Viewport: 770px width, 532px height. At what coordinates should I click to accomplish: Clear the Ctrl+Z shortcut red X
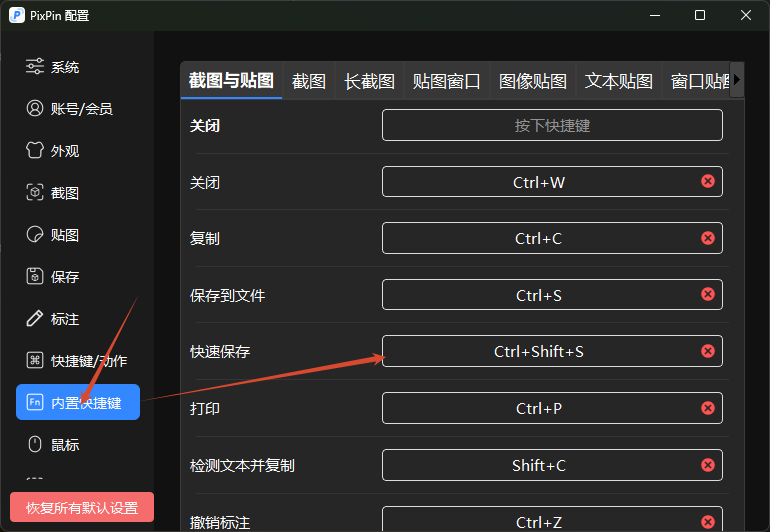coord(708,522)
